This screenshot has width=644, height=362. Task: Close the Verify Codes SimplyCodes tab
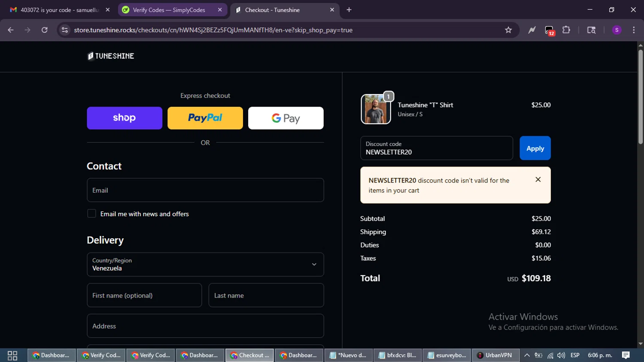tap(220, 10)
